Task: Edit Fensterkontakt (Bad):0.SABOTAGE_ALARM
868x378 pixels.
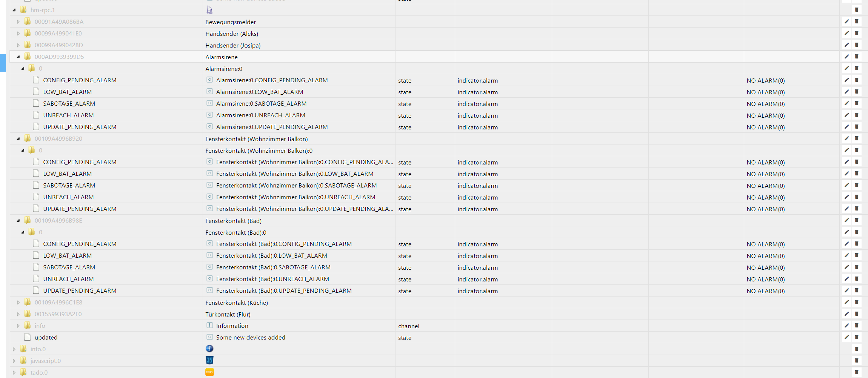Action: pyautogui.click(x=846, y=267)
